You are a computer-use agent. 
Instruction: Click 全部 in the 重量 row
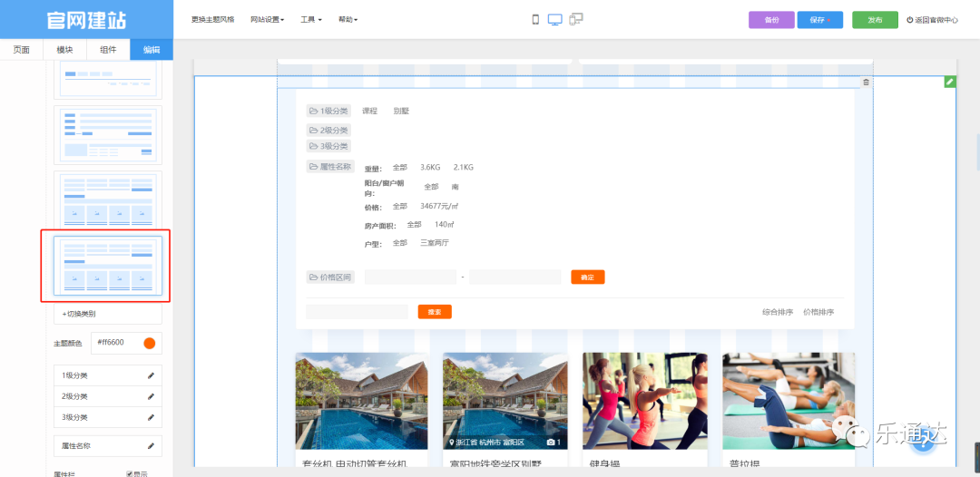point(400,168)
